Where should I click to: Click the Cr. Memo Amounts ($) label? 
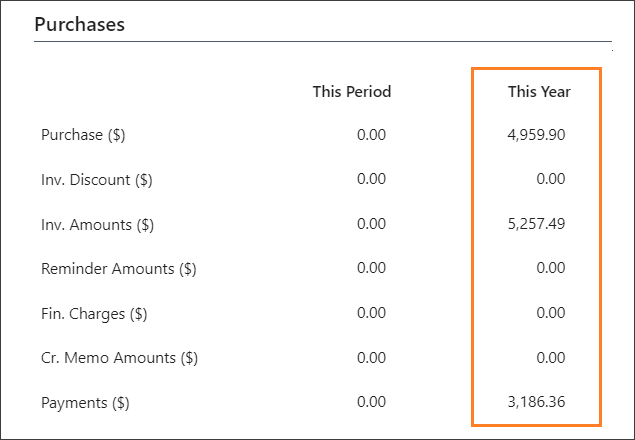click(119, 359)
